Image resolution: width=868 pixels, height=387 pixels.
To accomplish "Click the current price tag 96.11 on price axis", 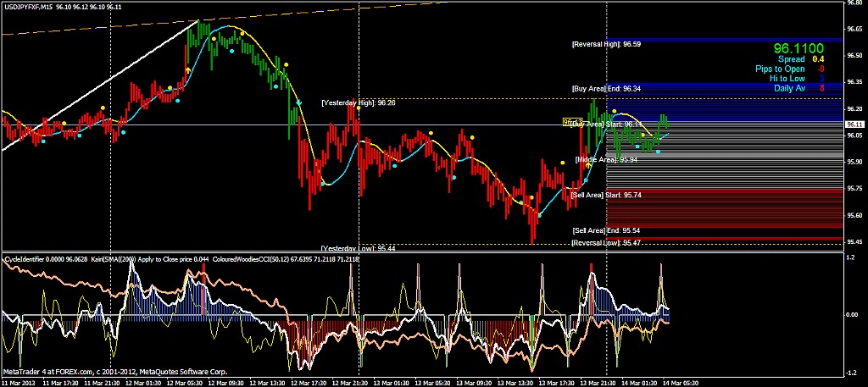I will (x=856, y=124).
